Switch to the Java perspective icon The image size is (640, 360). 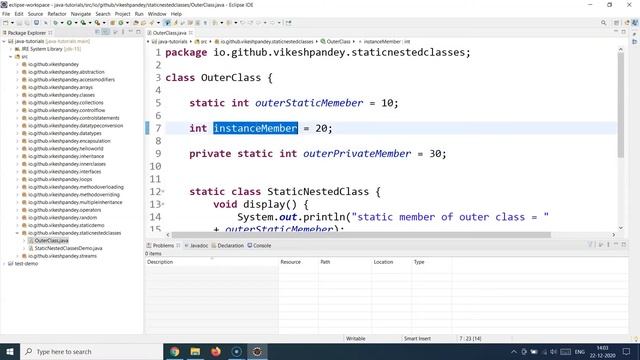tap(635, 23)
